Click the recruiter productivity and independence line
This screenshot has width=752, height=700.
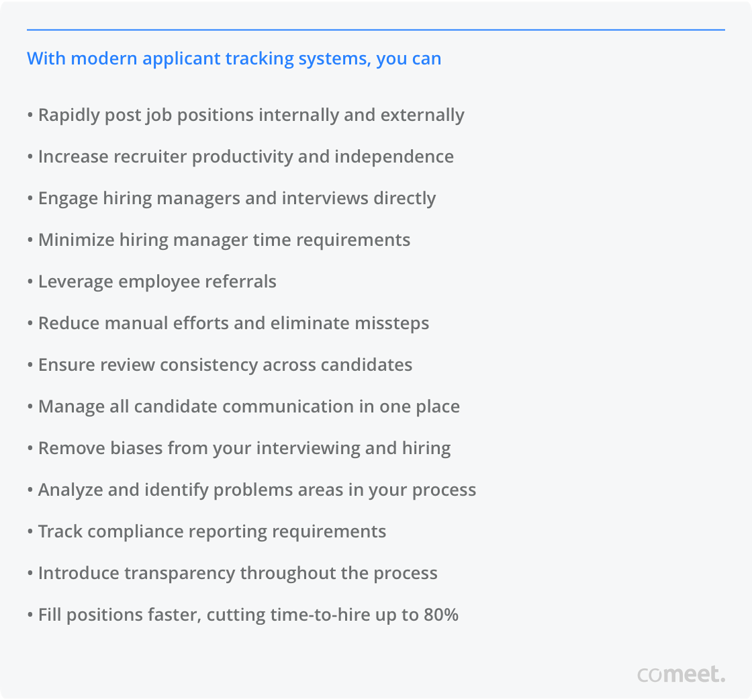point(246,157)
